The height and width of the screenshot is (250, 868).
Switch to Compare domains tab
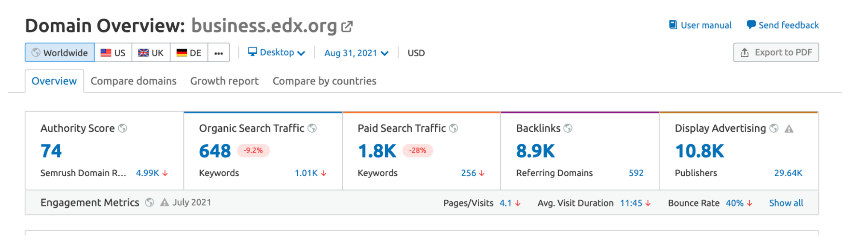[x=133, y=81]
